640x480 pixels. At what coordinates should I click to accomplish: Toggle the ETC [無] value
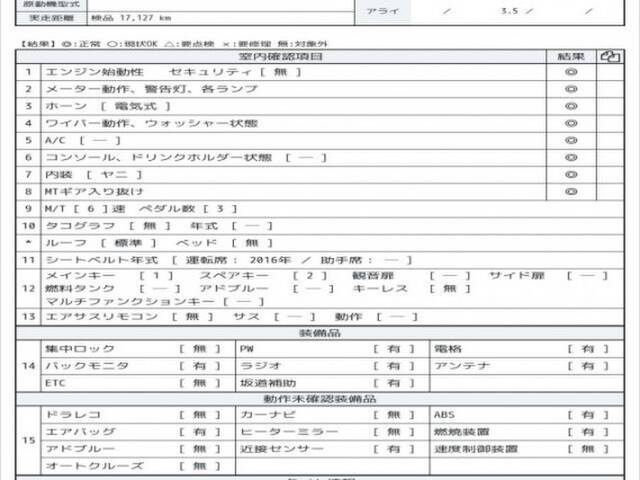(193, 383)
